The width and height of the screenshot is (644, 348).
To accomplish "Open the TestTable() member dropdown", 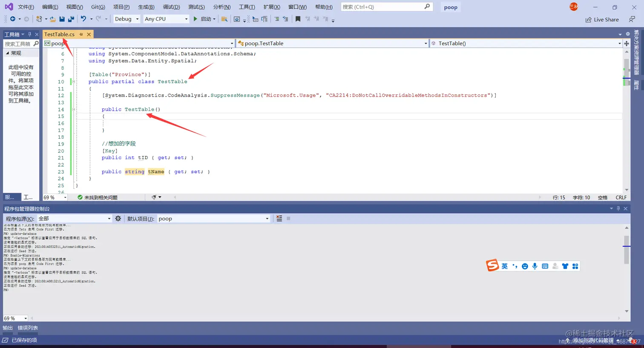I will pos(526,43).
